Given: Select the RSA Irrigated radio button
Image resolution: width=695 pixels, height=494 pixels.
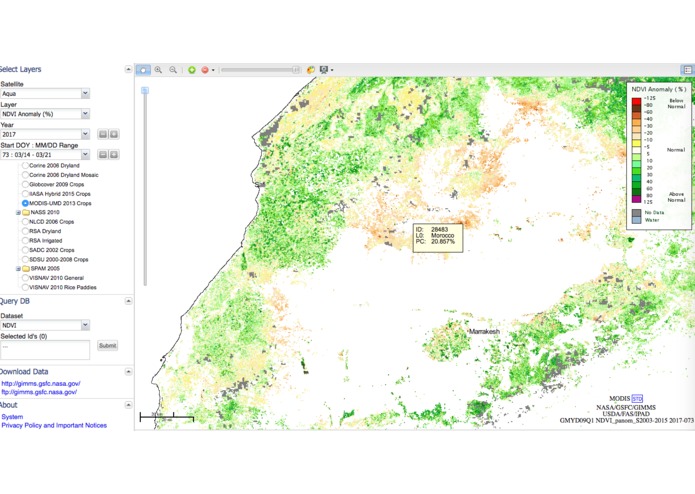Looking at the screenshot, I should (x=25, y=241).
